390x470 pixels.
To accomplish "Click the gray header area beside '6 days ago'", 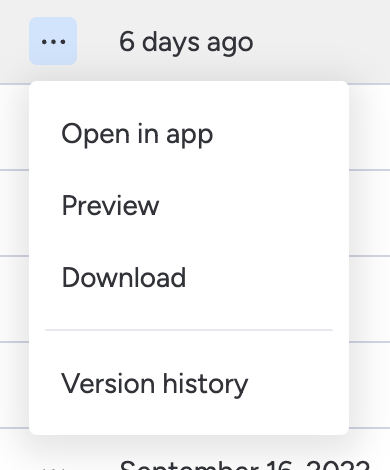I will 320,42.
